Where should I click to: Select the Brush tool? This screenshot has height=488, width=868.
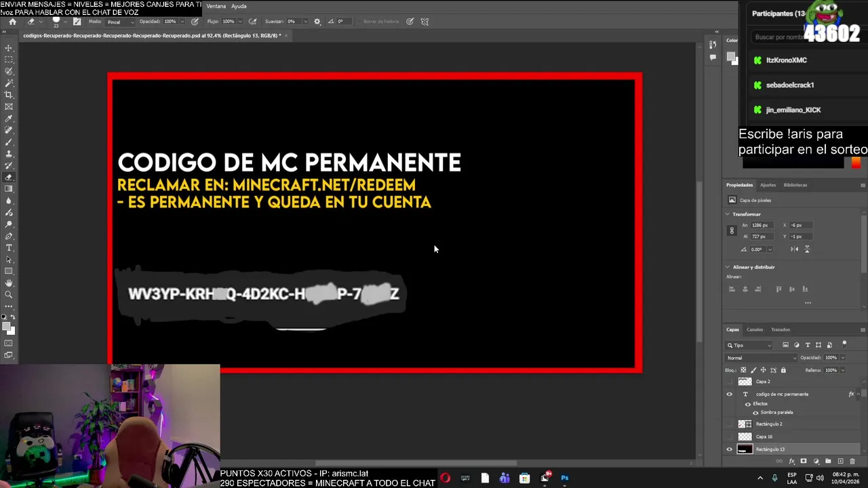coord(9,142)
